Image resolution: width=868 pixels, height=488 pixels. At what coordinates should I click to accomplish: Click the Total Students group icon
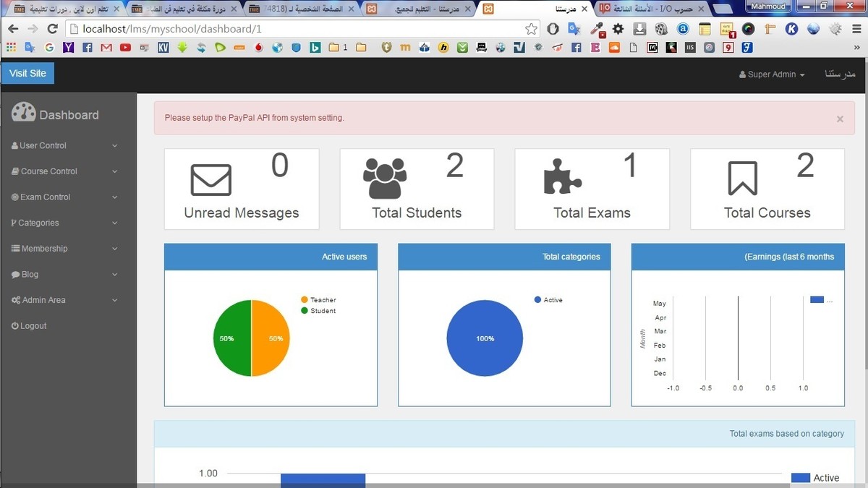pos(385,179)
